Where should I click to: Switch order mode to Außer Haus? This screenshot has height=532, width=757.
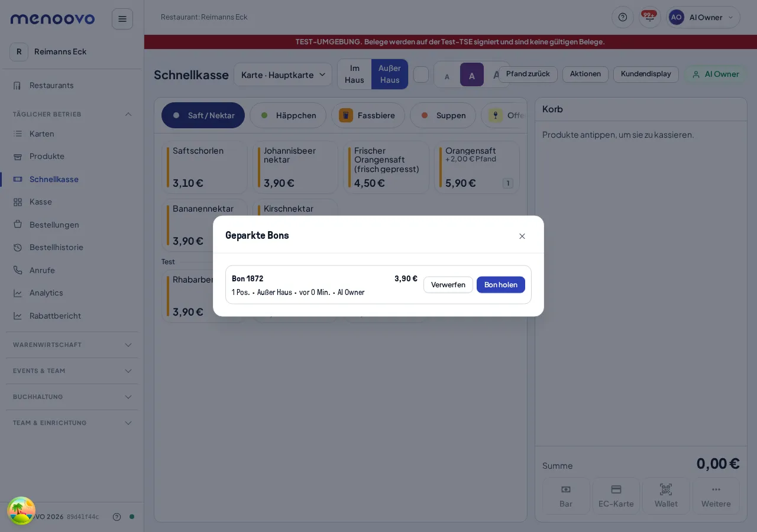tap(390, 74)
